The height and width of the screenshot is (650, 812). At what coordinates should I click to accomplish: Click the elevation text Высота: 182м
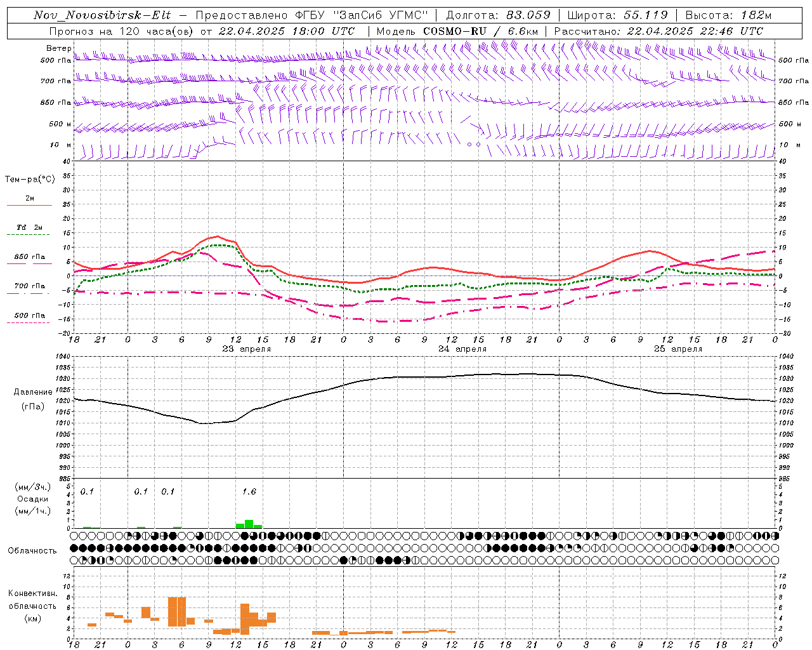(728, 15)
